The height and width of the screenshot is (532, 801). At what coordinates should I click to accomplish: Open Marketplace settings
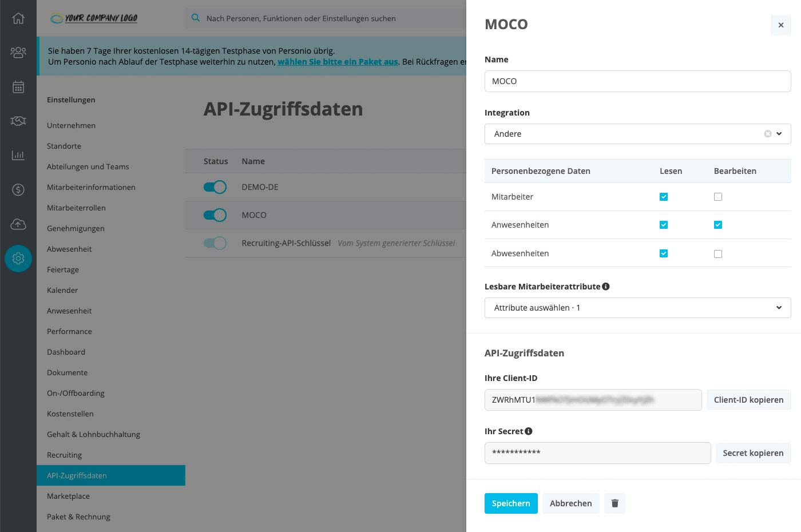(68, 496)
